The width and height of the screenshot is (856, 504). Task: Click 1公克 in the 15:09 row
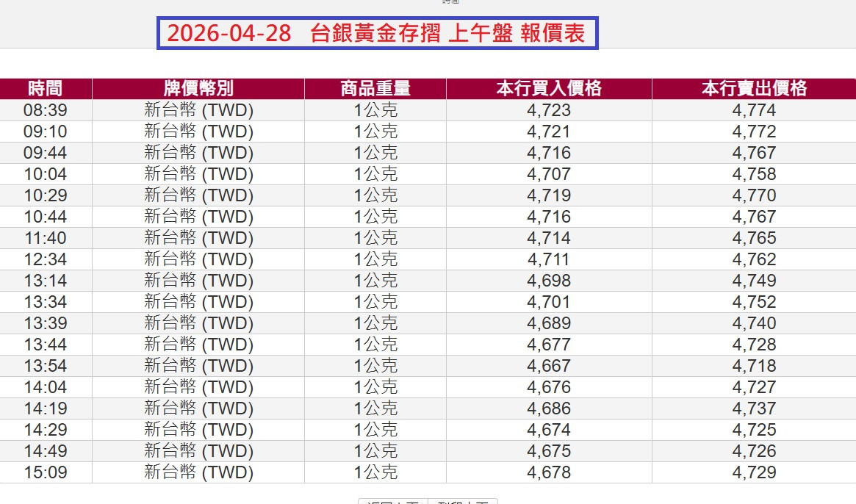pyautogui.click(x=375, y=472)
